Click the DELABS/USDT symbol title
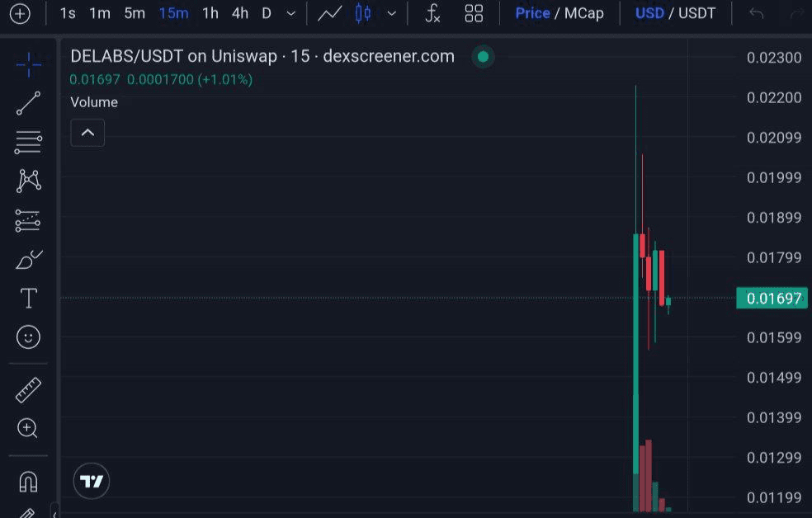This screenshot has width=812, height=518. click(x=126, y=56)
